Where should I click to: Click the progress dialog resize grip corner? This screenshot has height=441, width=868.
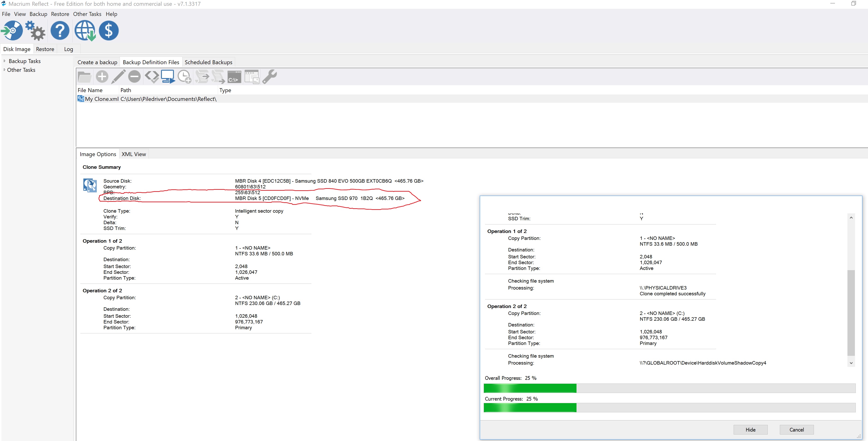tap(859, 437)
